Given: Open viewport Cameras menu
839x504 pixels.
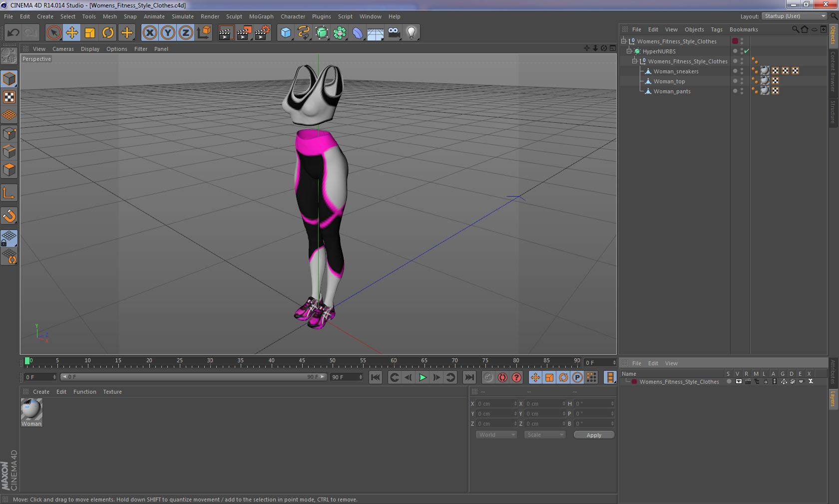Looking at the screenshot, I should [x=63, y=49].
